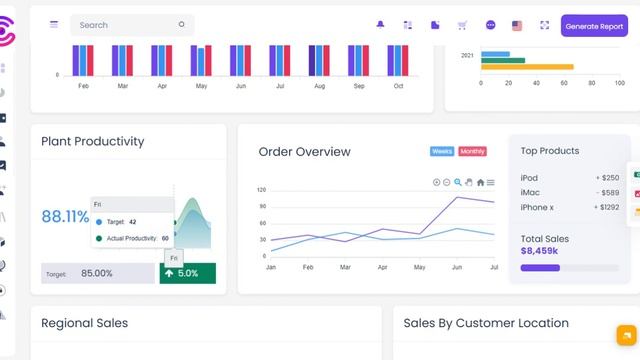The height and width of the screenshot is (360, 640).
Task: Click 'Actual Productivity: 60' tooltip row
Action: (x=133, y=238)
